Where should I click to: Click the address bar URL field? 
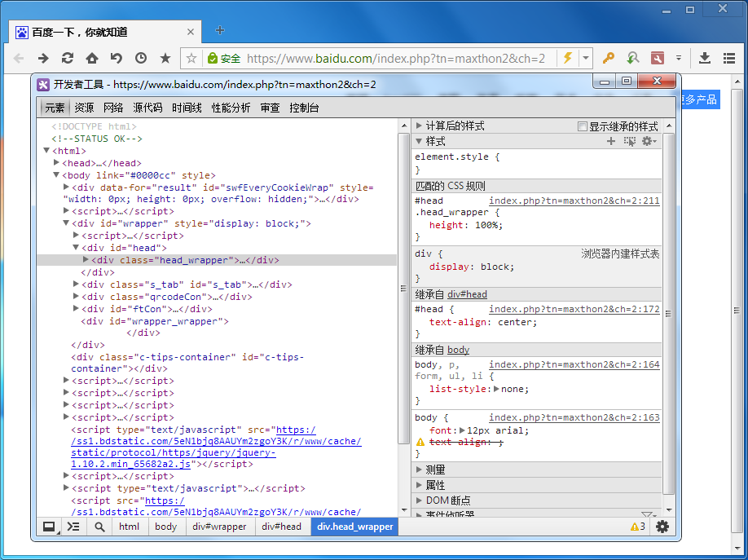[x=396, y=58]
